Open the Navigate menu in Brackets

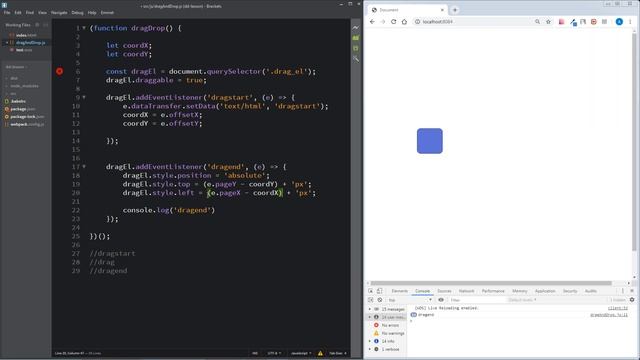click(59, 13)
